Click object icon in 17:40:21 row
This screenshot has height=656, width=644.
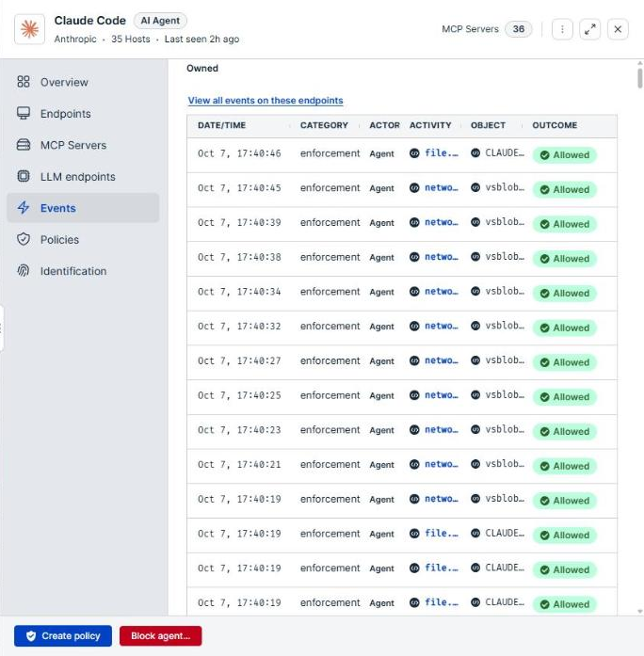point(475,464)
